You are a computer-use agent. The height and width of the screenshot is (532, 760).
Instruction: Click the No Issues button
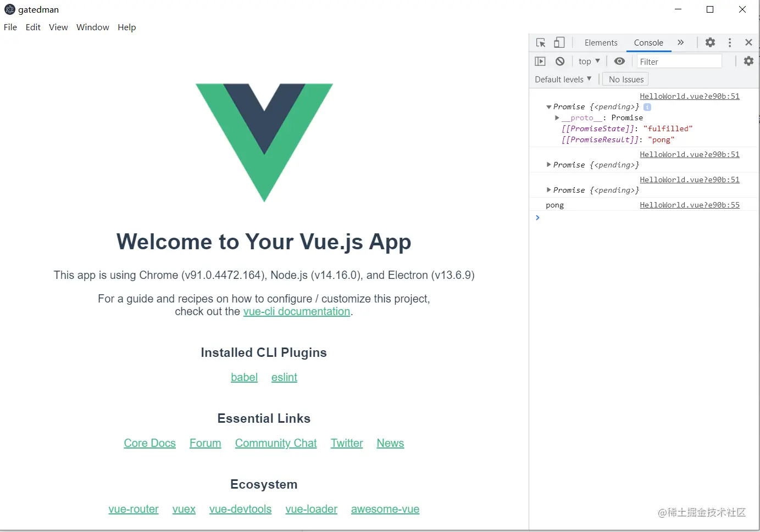coord(626,79)
